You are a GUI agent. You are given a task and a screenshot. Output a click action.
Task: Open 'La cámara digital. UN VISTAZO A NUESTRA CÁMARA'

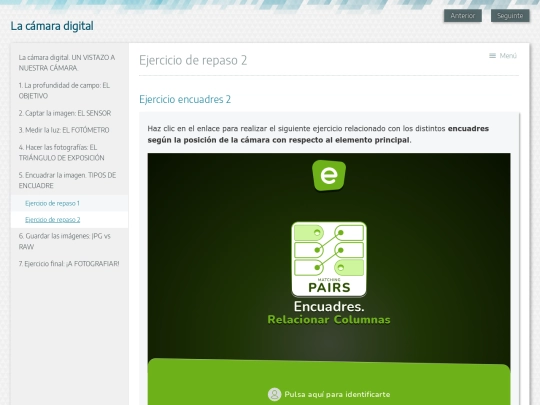(x=67, y=63)
